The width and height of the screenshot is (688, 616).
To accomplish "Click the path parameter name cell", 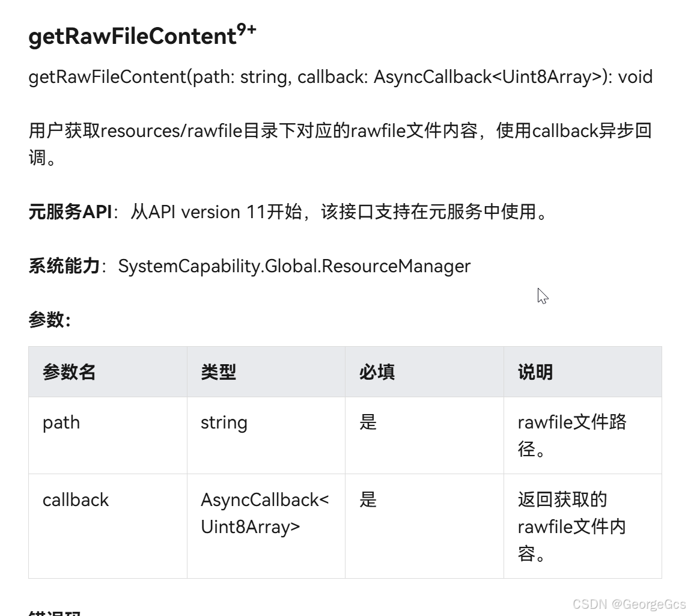I will tap(61, 422).
